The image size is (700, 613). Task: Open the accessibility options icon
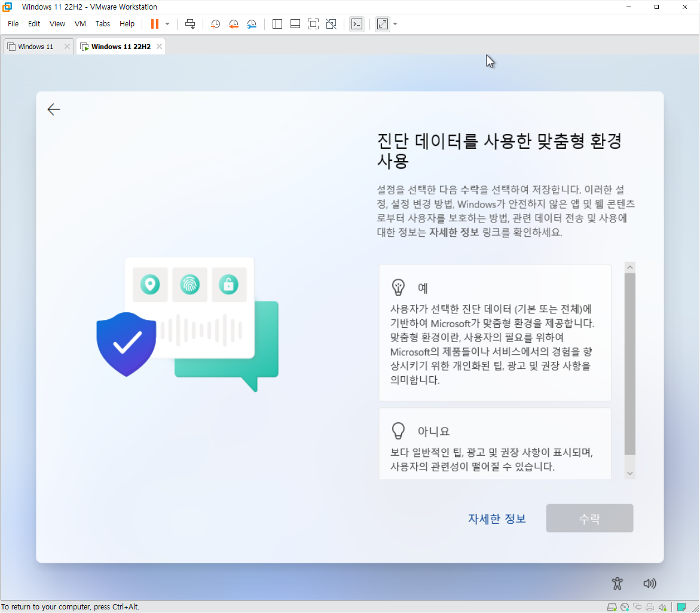tap(617, 584)
